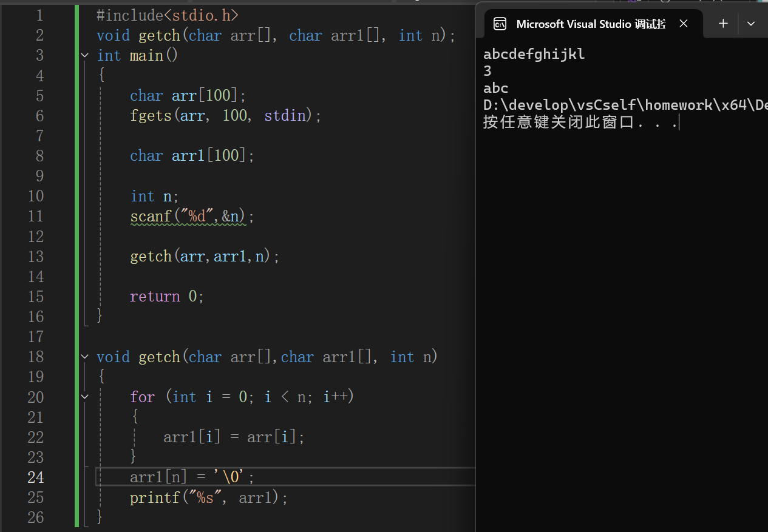Click line number 18 in the gutter

(36, 357)
